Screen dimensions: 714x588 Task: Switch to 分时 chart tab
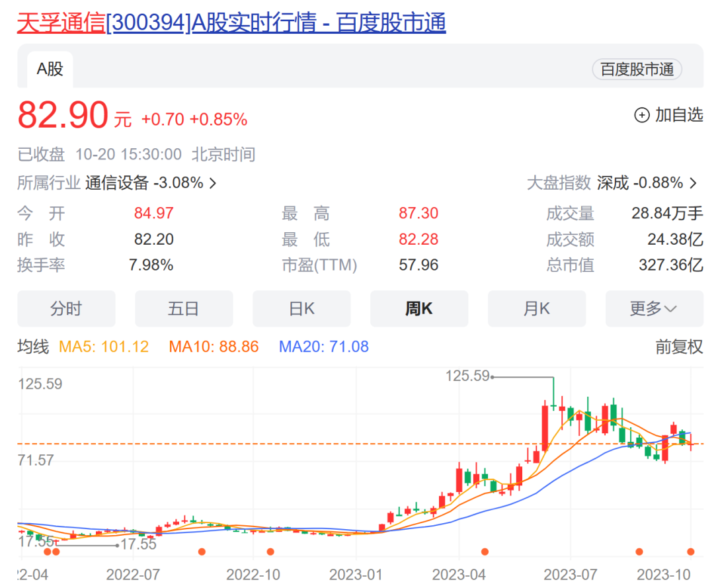(66, 309)
